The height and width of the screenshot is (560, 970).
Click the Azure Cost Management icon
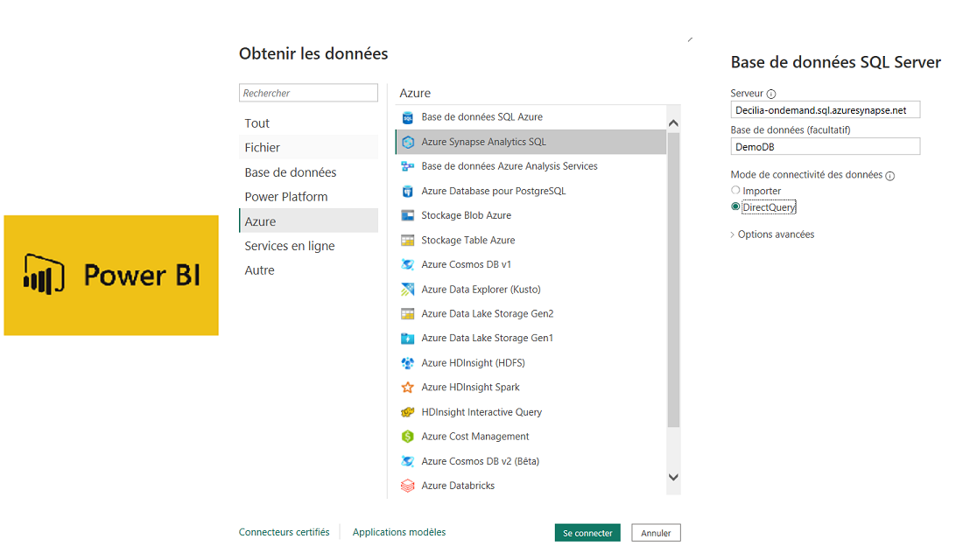tap(408, 437)
